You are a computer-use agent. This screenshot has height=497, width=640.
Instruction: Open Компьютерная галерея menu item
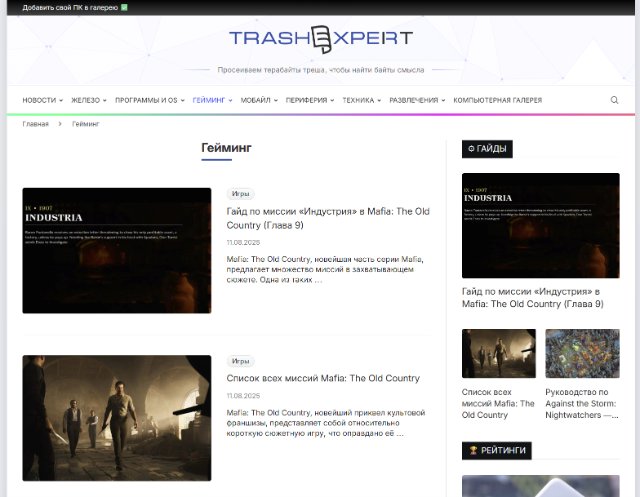pos(498,100)
